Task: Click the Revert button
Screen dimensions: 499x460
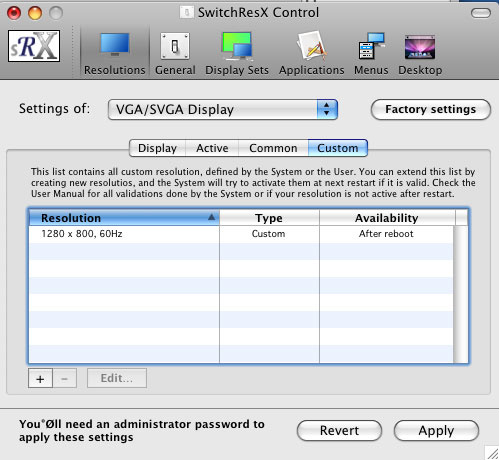Action: click(x=339, y=430)
